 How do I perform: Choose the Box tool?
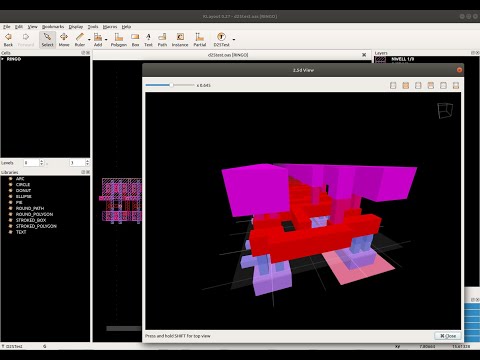pyautogui.click(x=135, y=40)
